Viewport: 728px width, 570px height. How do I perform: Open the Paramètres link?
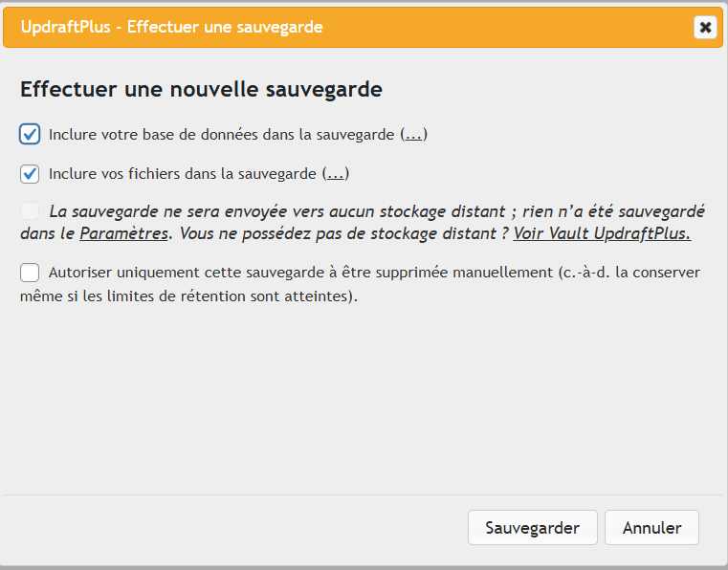[x=123, y=233]
